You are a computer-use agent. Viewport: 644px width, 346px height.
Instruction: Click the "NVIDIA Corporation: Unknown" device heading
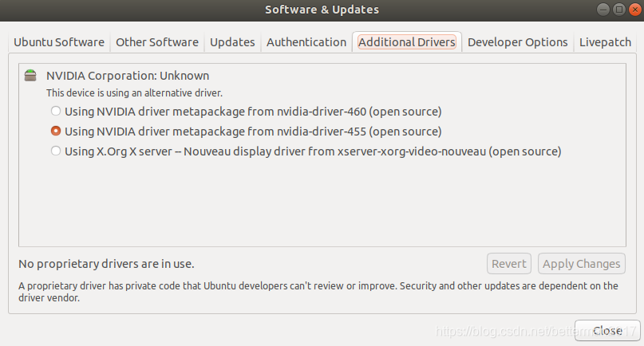pyautogui.click(x=128, y=76)
